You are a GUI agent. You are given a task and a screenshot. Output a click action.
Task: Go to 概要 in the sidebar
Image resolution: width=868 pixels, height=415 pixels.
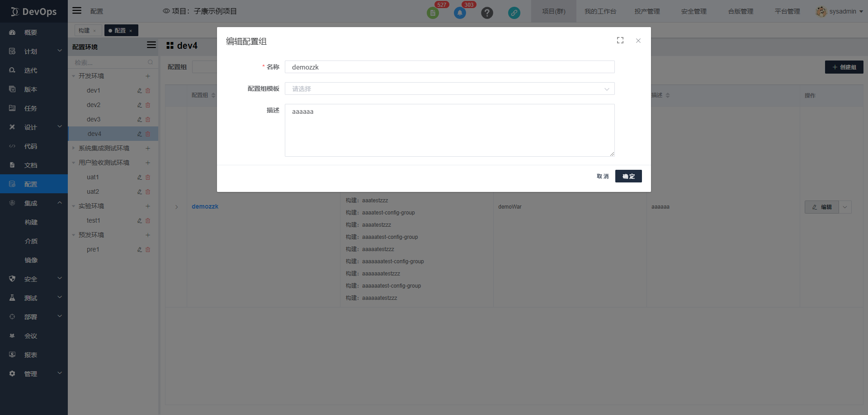tap(34, 33)
